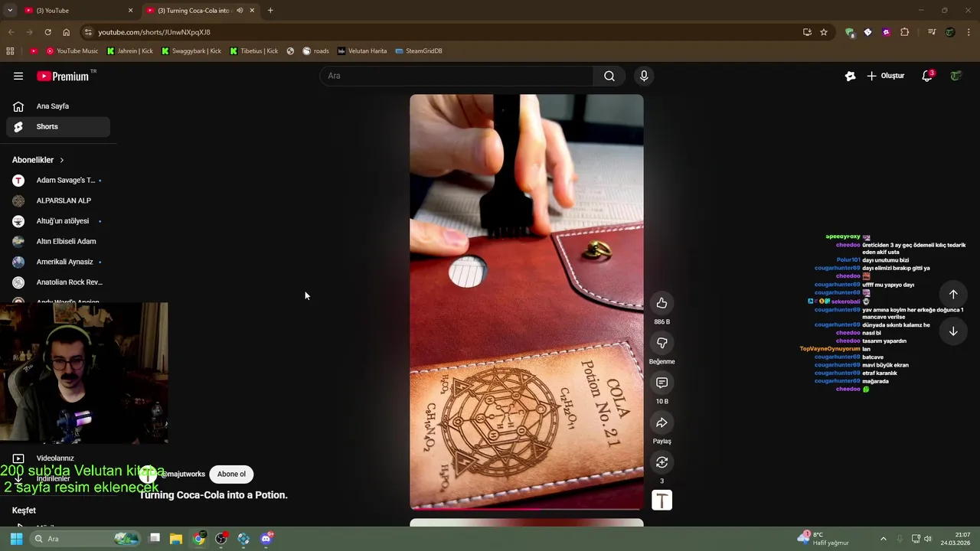980x551 pixels.
Task: Open the roads bookmark
Action: [316, 51]
